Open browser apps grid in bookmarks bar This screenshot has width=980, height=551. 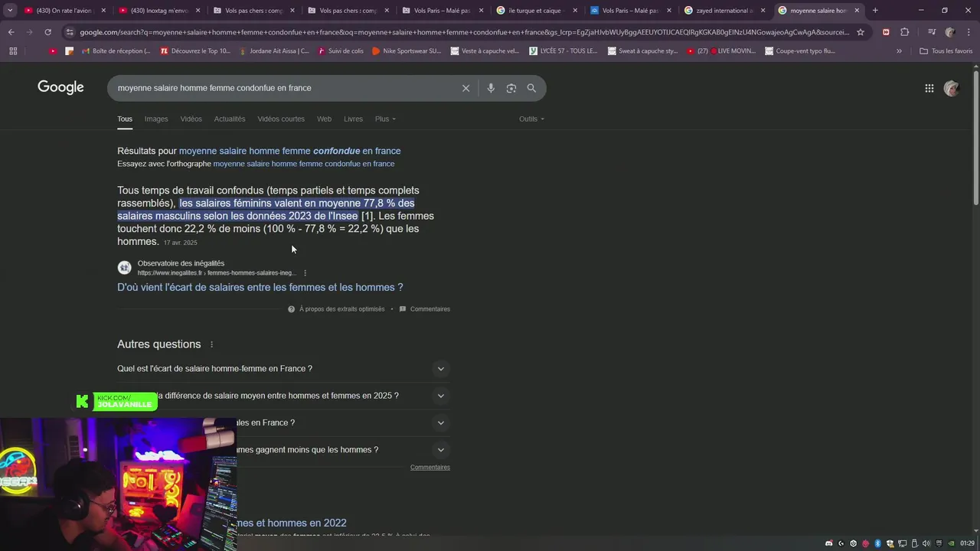click(x=13, y=51)
